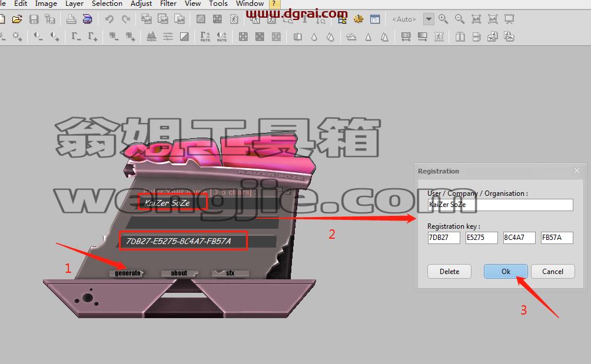Click the Zoom In magnifier icon
The height and width of the screenshot is (364, 591).
tap(443, 19)
